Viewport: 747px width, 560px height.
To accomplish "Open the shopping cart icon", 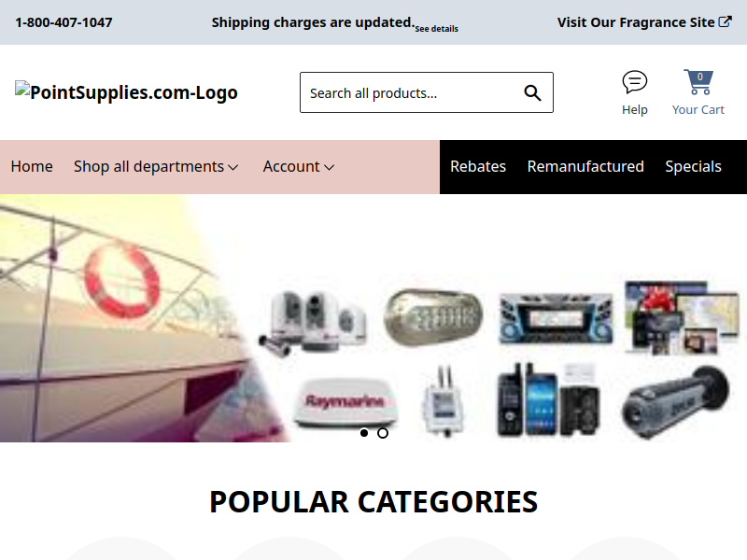I will [698, 82].
